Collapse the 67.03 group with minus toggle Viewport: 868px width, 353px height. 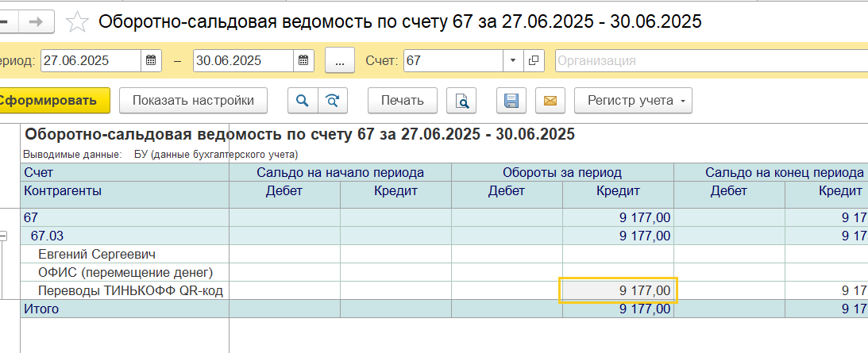click(2, 236)
